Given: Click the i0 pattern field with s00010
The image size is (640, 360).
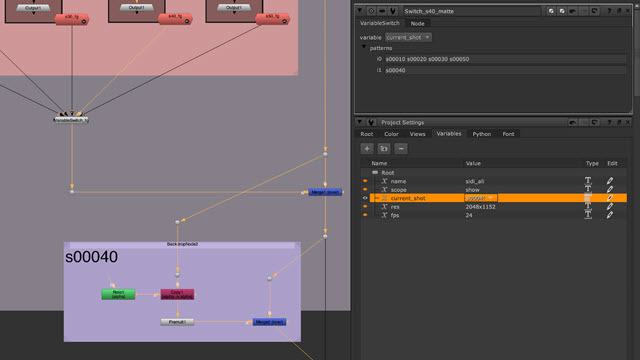Looking at the screenshot, I should point(506,59).
